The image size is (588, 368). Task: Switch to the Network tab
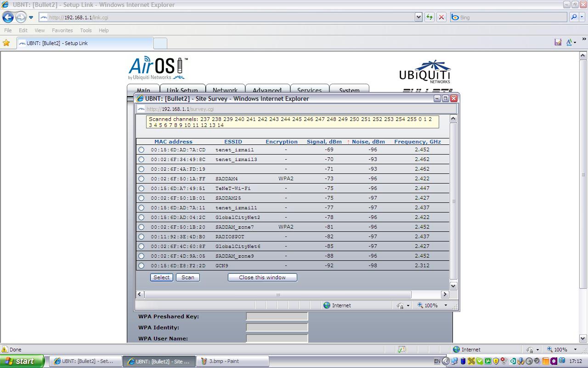225,89
